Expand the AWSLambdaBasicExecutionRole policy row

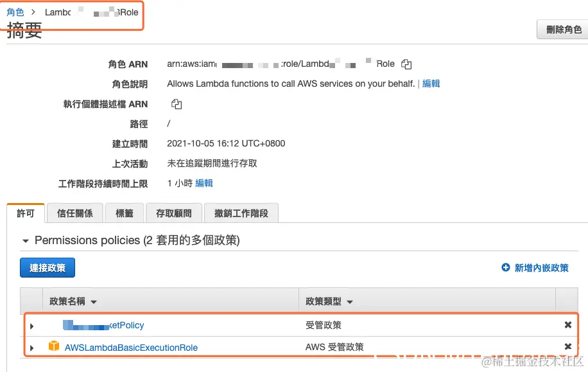point(32,348)
